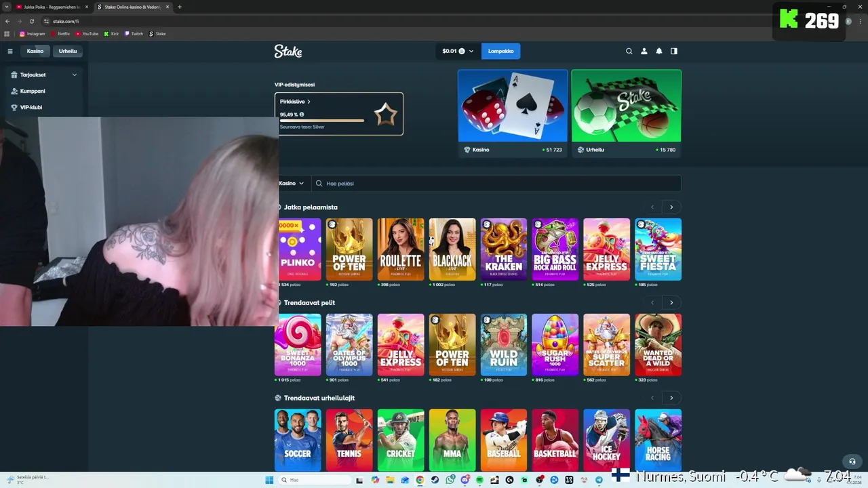Open a new browser tab with plus
The height and width of the screenshot is (488, 868).
(180, 7)
